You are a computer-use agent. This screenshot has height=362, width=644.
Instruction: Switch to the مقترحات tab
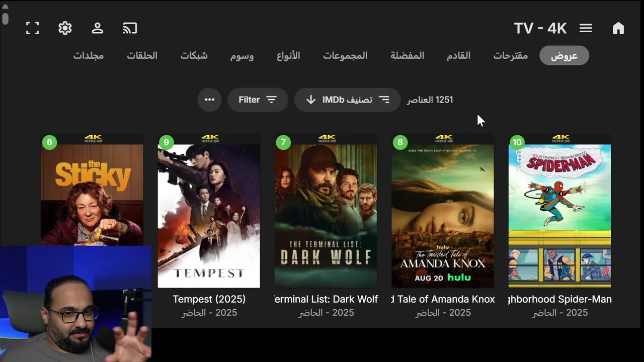click(511, 56)
